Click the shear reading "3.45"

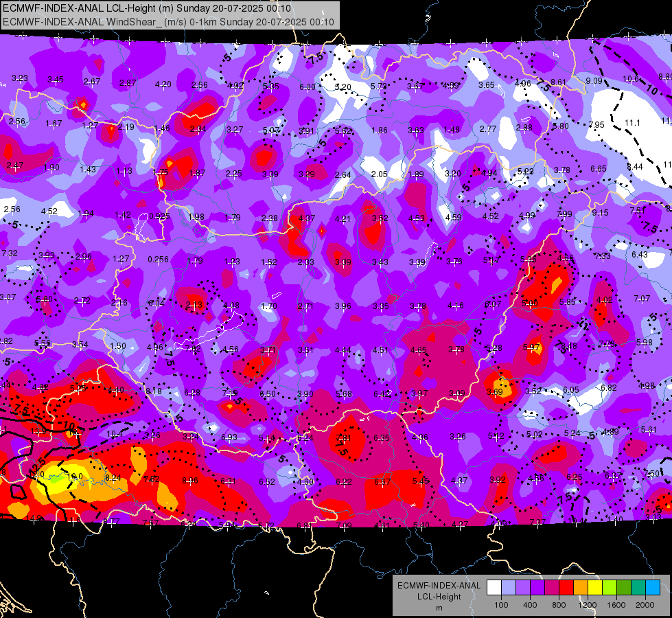56,80
